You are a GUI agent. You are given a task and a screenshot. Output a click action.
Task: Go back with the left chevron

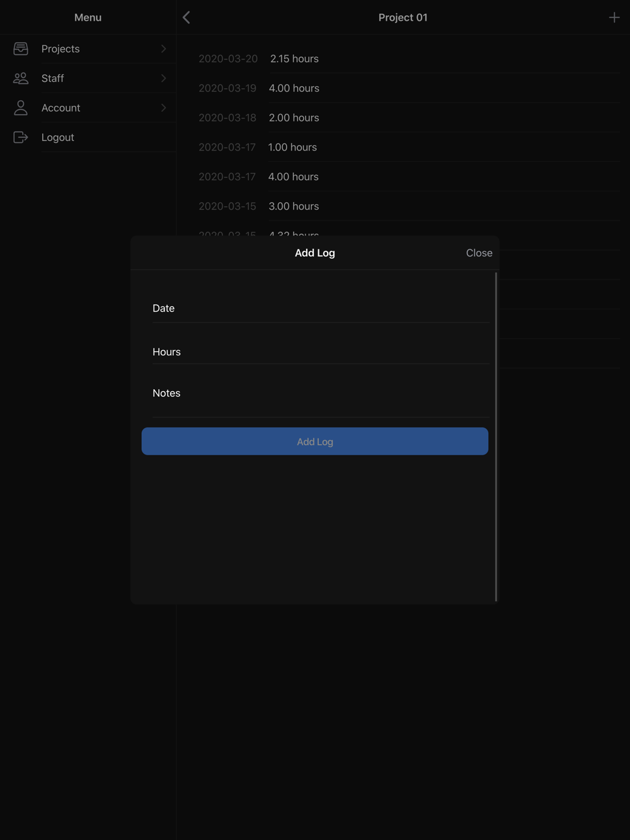(186, 18)
